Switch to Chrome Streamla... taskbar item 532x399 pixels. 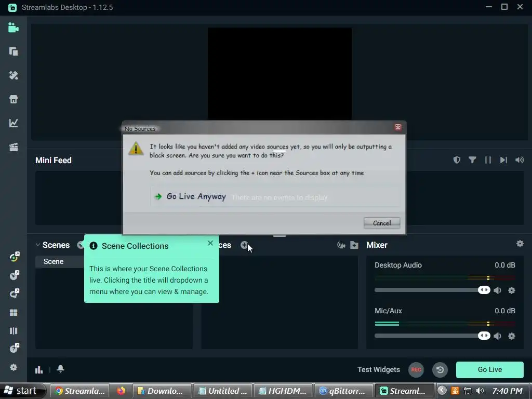click(79, 391)
